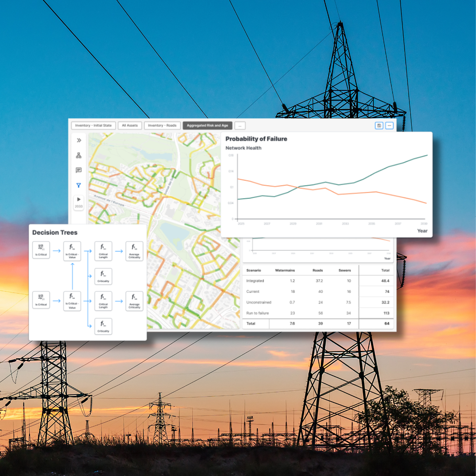Expand the sidebar with the double chevron
This screenshot has height=476, width=476.
tap(79, 140)
